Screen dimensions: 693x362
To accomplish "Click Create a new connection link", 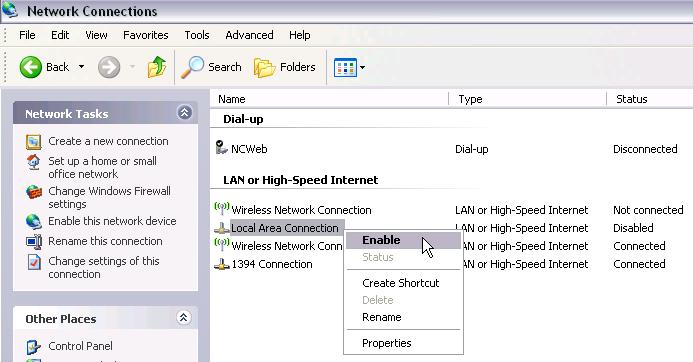I will point(108,141).
